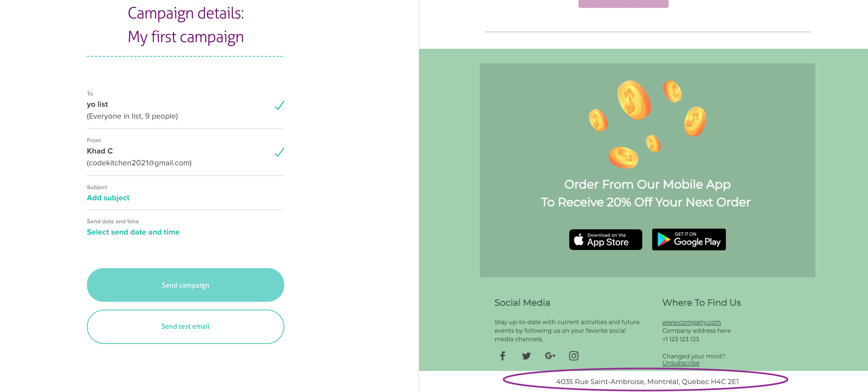Click the falling coins promotional image

pyautogui.click(x=647, y=124)
